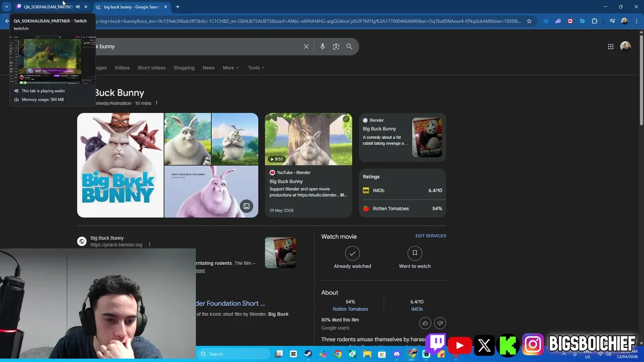Viewport: 644px width, 362px height.
Task: Expand the More filters dropdown
Action: (230, 68)
